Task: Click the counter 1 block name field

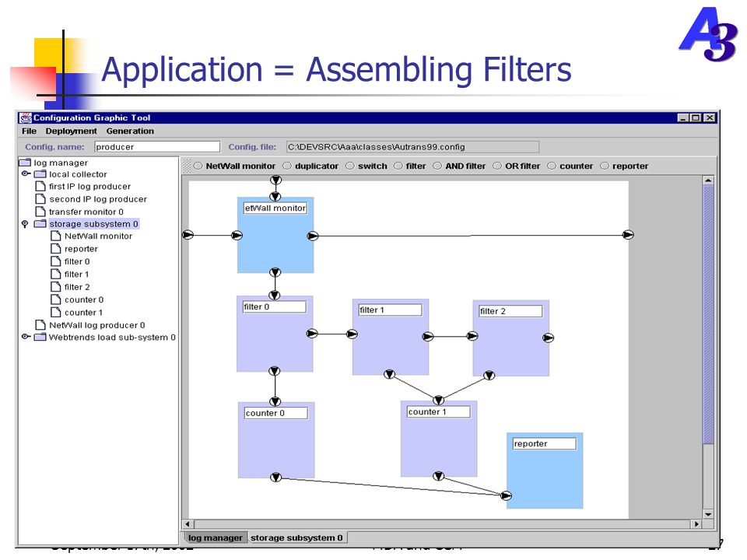Action: tap(439, 412)
